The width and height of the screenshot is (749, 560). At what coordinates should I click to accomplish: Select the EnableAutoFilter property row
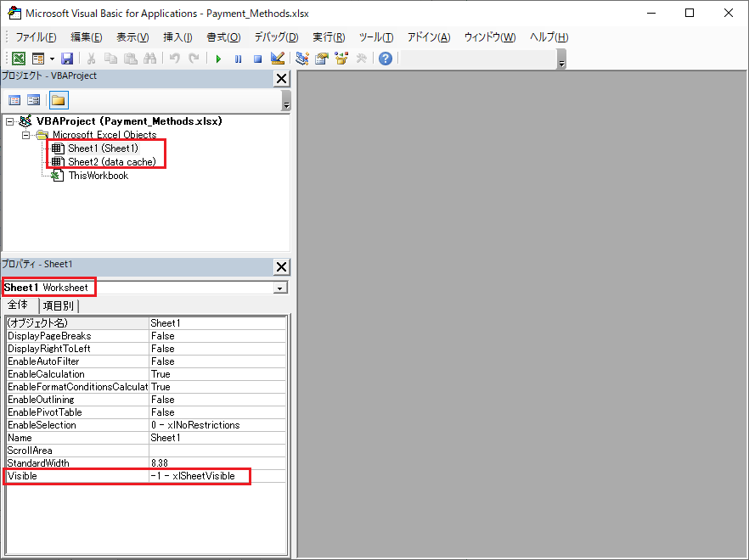pos(146,361)
